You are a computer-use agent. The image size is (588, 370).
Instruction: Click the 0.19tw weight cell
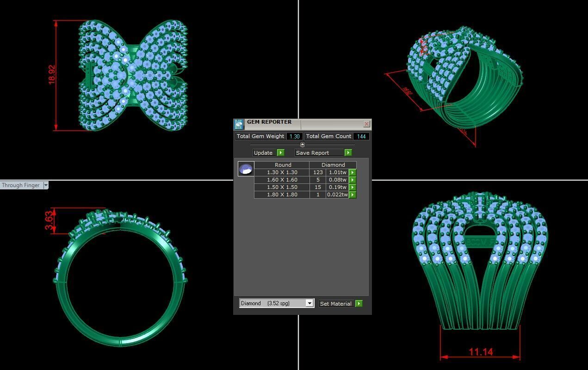pos(338,187)
